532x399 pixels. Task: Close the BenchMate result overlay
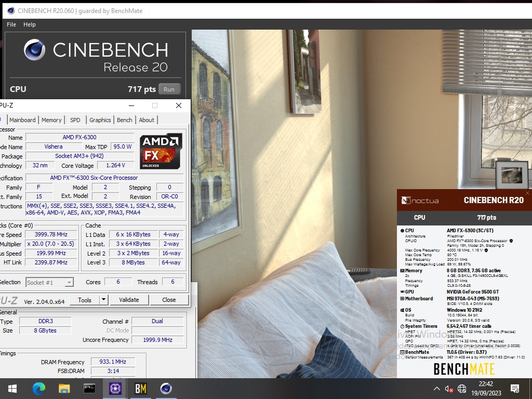(527, 193)
